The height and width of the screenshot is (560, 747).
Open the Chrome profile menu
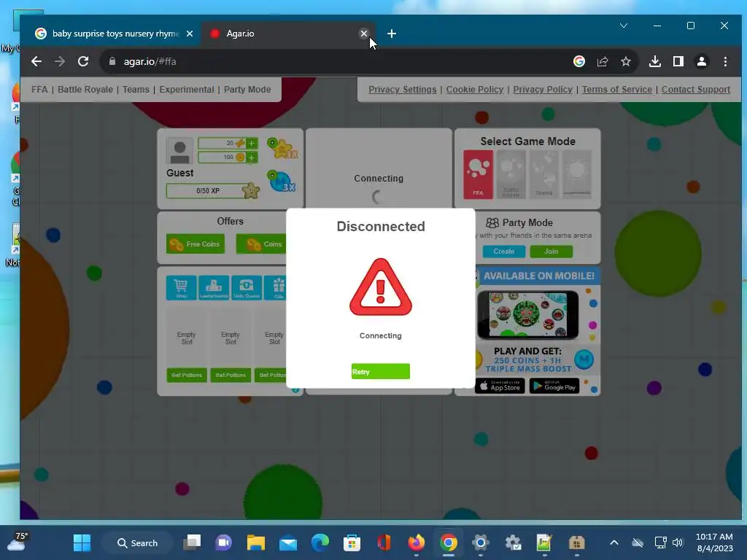pyautogui.click(x=702, y=61)
